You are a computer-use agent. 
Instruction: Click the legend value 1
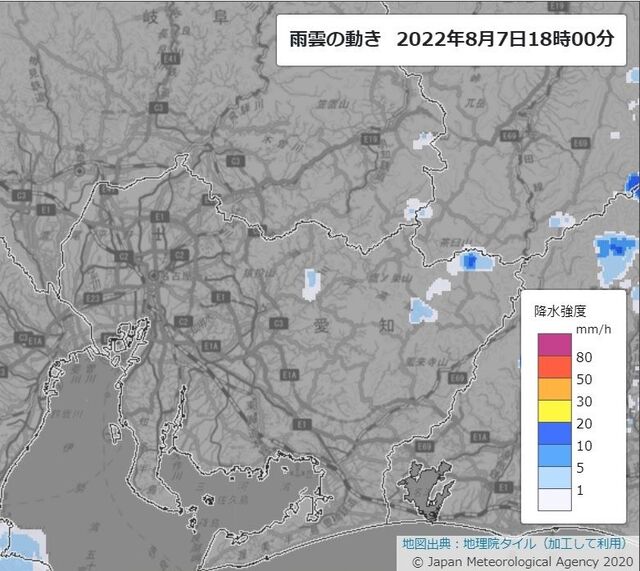(x=580, y=490)
